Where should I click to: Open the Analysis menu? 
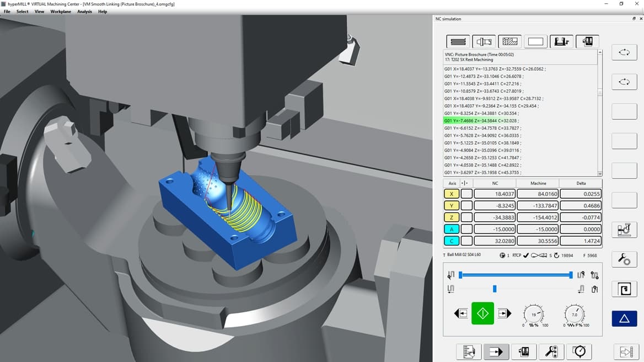click(x=84, y=12)
